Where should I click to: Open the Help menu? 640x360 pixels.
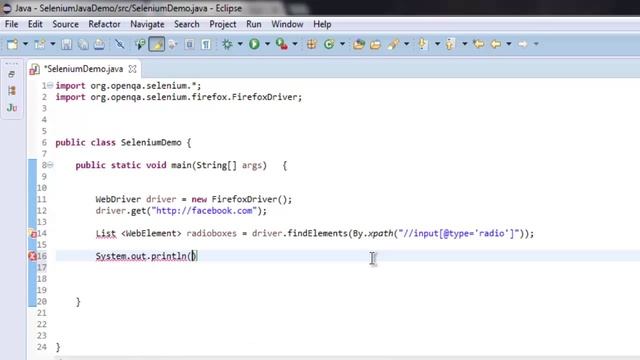[322, 24]
